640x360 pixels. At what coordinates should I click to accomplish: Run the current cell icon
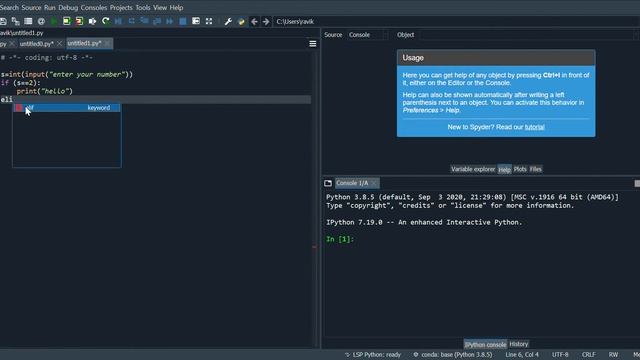click(x=67, y=21)
